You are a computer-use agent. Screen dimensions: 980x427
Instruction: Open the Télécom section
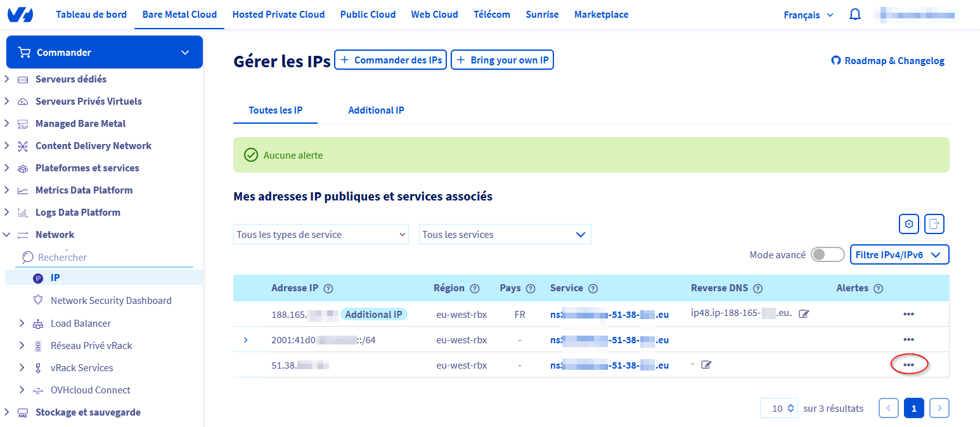(x=492, y=14)
